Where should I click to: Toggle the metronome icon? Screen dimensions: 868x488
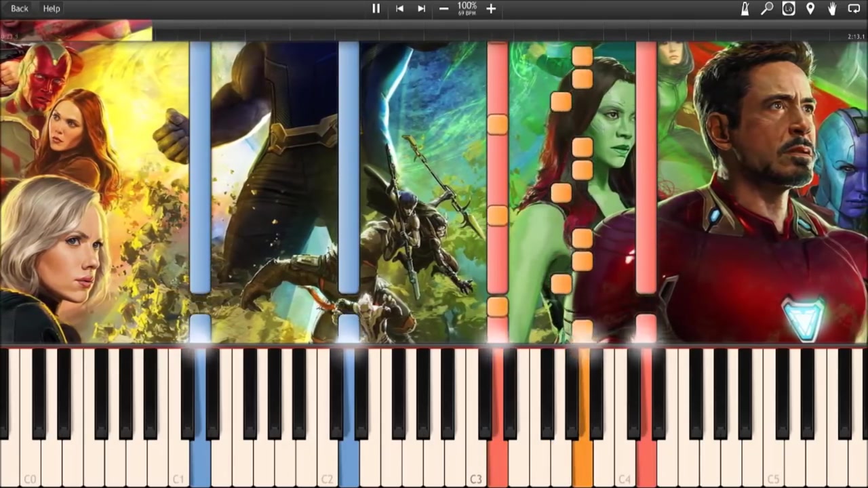click(x=745, y=9)
